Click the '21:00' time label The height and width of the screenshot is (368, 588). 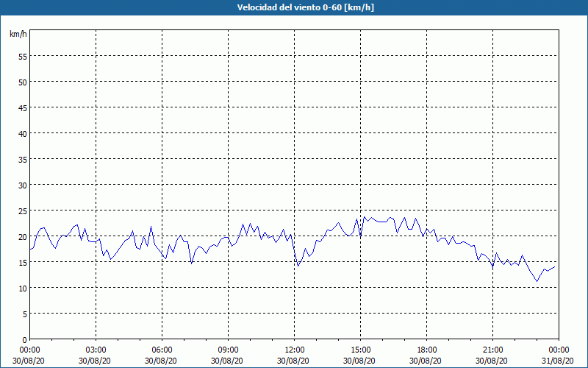click(x=492, y=350)
